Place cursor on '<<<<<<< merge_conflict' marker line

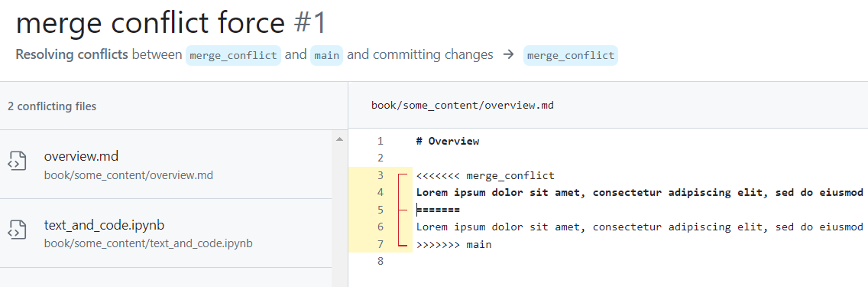tap(485, 175)
